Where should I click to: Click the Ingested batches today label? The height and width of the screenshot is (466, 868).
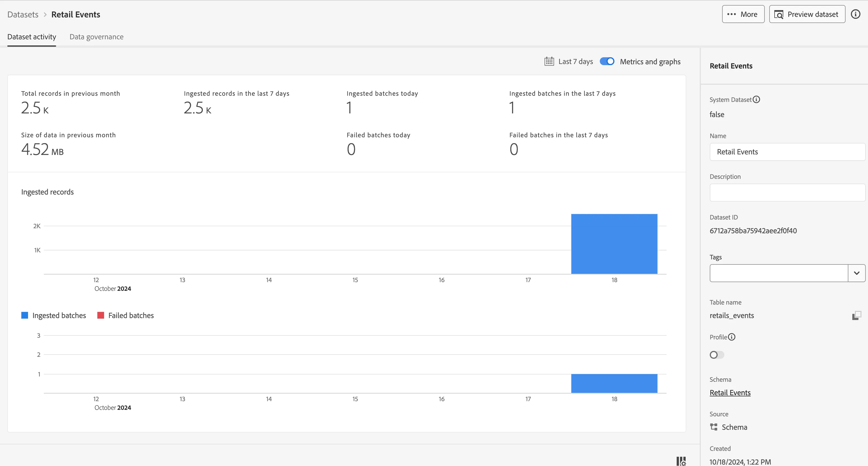(382, 93)
